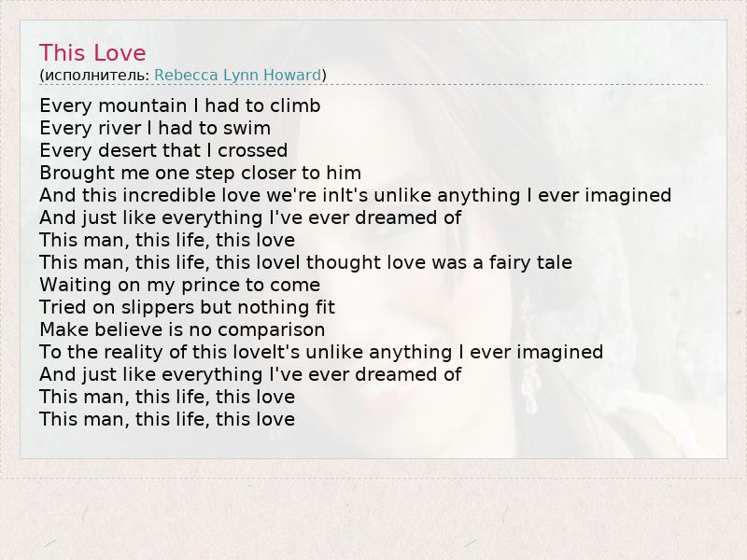Click the "This Love" song title
The height and width of the screenshot is (560, 747).
coord(92,53)
